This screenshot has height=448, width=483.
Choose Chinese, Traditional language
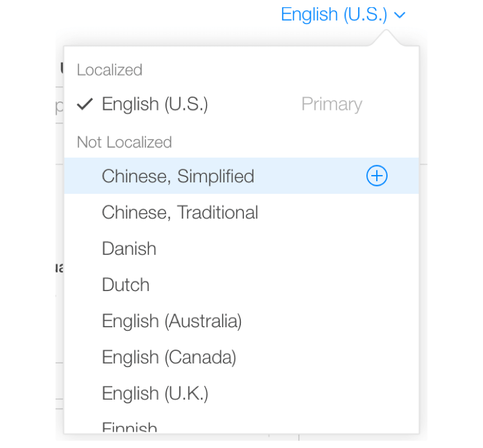point(241,212)
